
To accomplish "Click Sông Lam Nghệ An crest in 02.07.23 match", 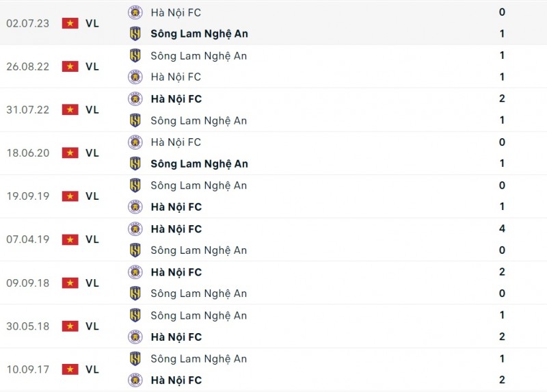I will 135,34.
